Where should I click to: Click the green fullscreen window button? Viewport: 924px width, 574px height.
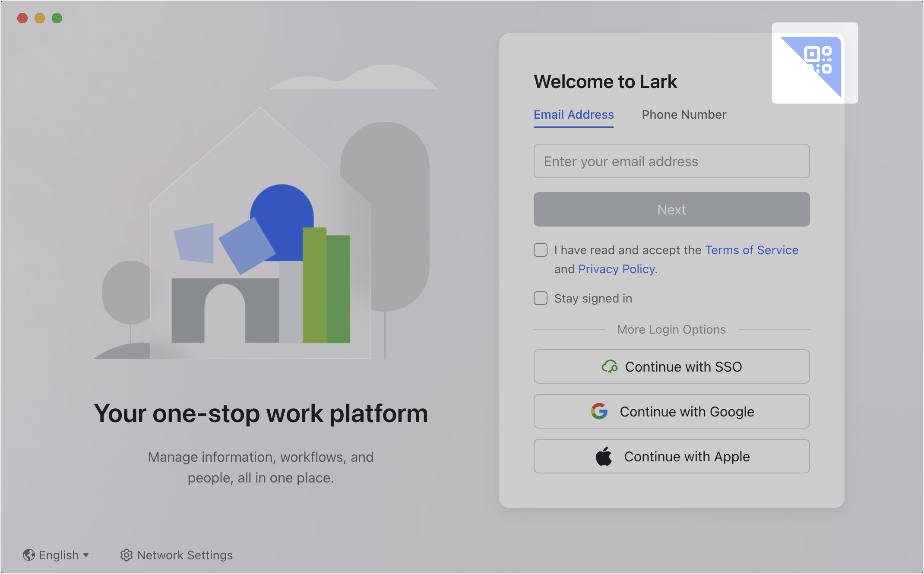point(57,18)
